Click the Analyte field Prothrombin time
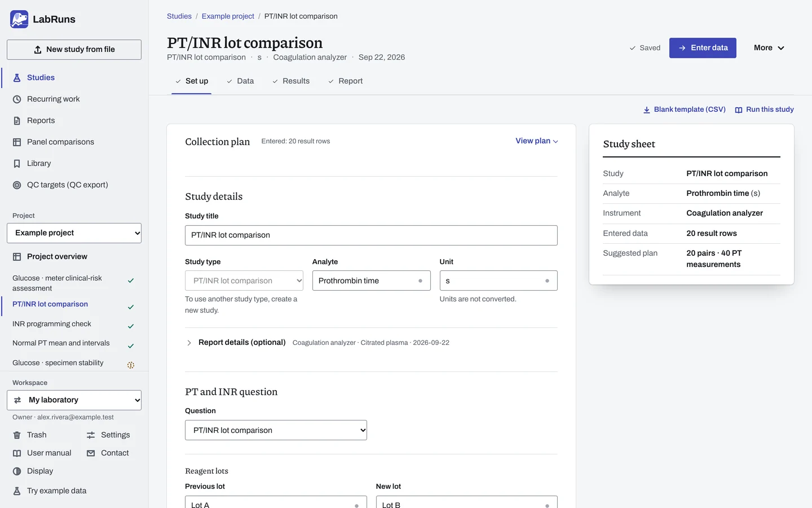Screen dimensions: 812x508 (x=371, y=281)
